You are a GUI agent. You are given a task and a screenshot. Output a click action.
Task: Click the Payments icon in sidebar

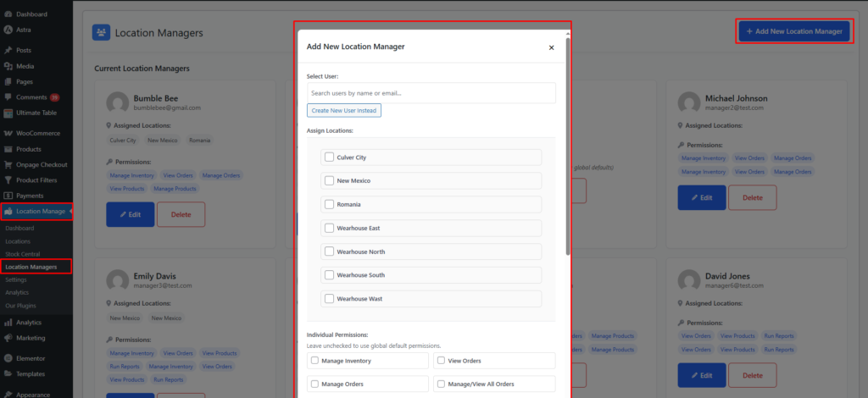pos(8,196)
